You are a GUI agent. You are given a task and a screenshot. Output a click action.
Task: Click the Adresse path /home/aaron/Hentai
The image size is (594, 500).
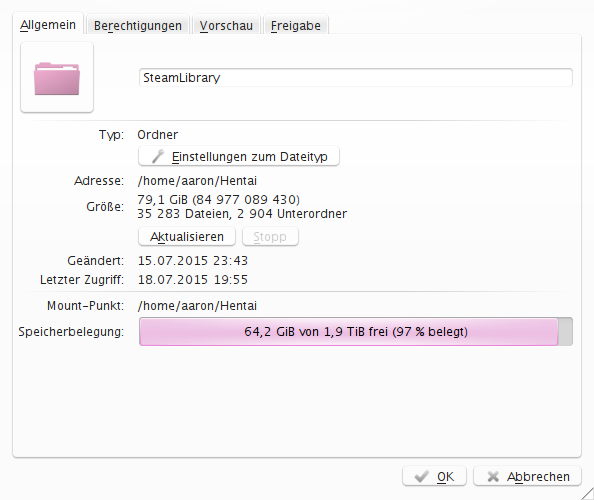pyautogui.click(x=197, y=181)
